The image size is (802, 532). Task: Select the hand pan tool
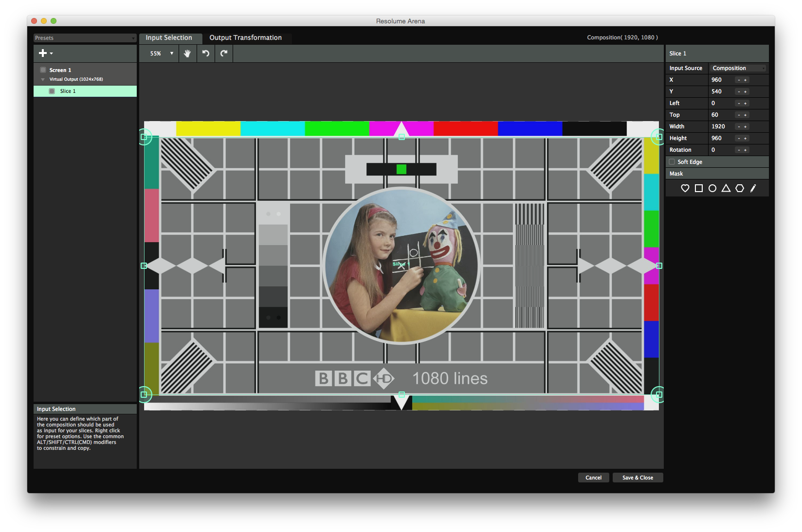[x=187, y=53]
